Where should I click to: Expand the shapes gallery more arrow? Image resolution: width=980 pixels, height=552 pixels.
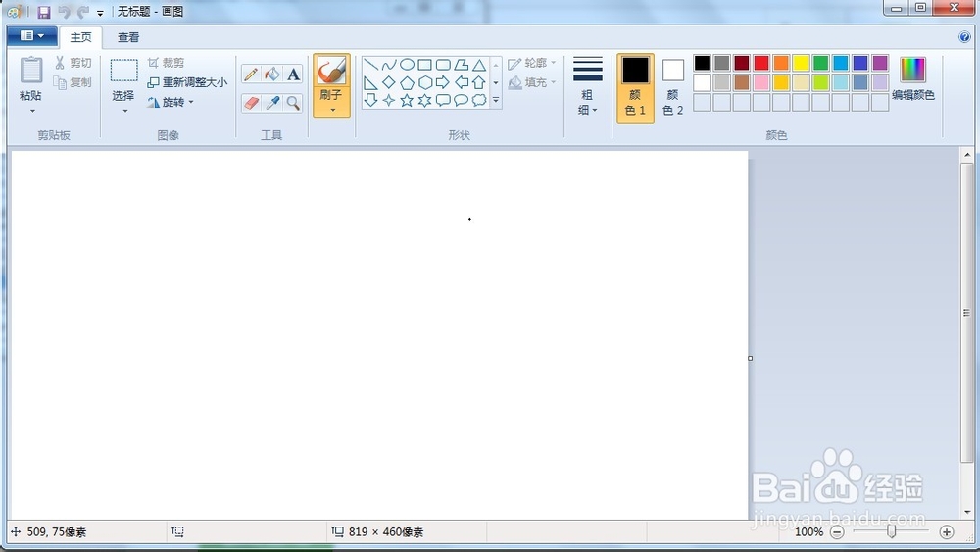[496, 100]
